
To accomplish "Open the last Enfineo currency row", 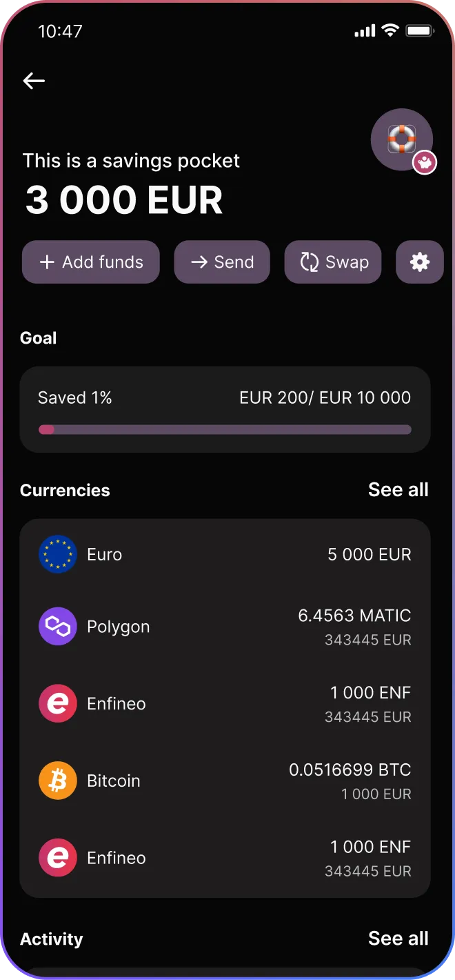I will point(225,858).
